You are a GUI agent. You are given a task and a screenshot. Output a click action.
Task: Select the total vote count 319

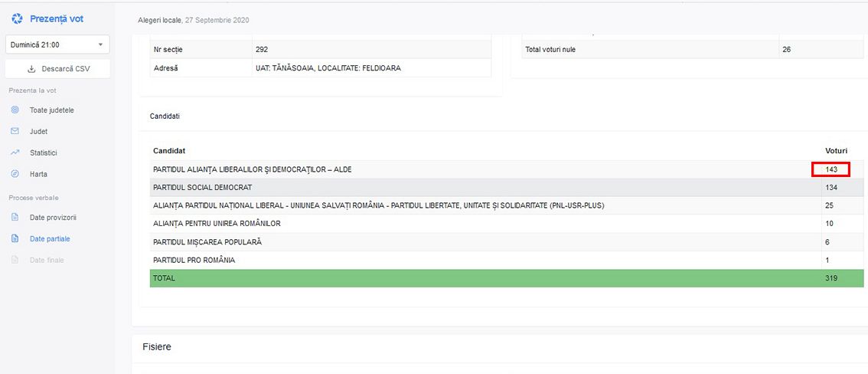(831, 278)
